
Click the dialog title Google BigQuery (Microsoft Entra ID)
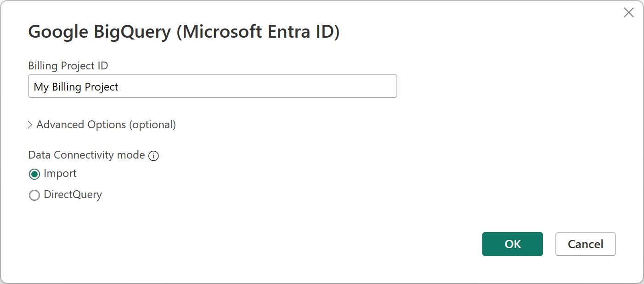click(184, 31)
